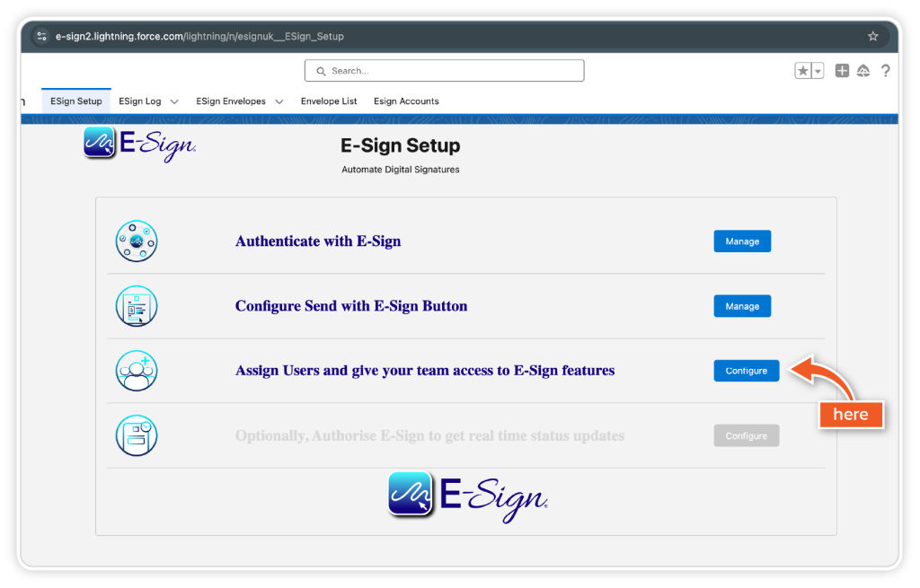Bookmark this page with the address bar star
The width and height of the screenshot is (920, 588).
click(x=872, y=37)
